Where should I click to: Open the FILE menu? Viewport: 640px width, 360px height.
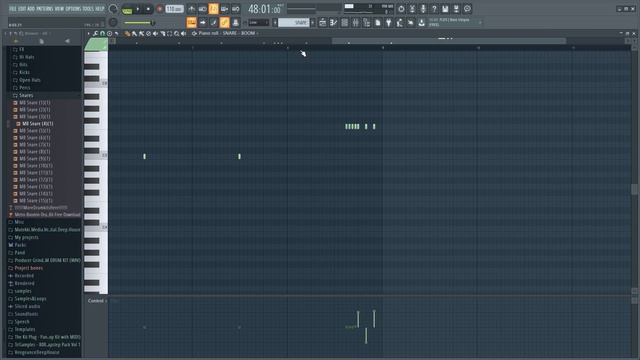(13, 9)
